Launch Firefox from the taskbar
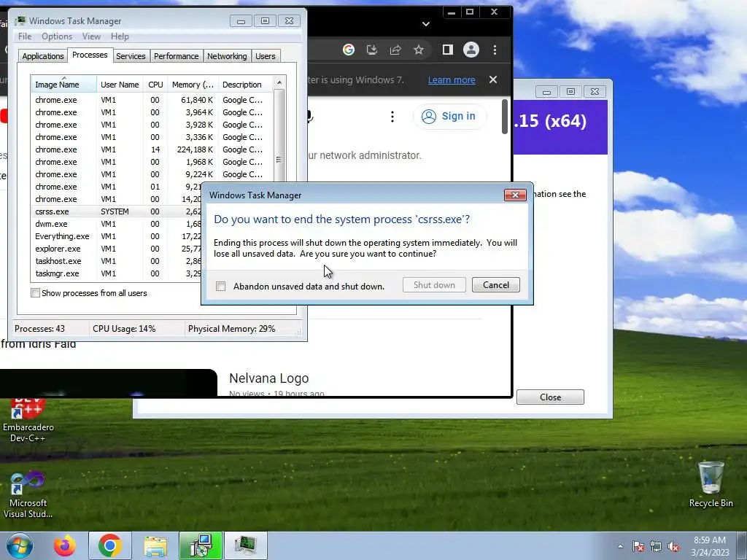The image size is (747, 560). click(64, 545)
